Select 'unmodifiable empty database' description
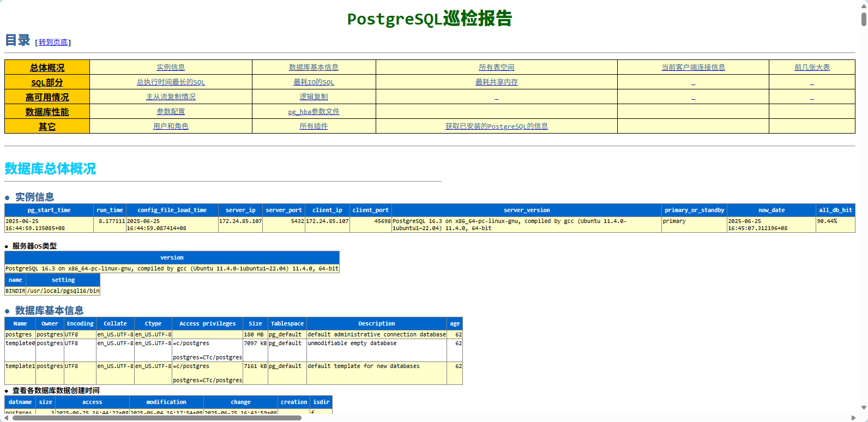 point(377,350)
